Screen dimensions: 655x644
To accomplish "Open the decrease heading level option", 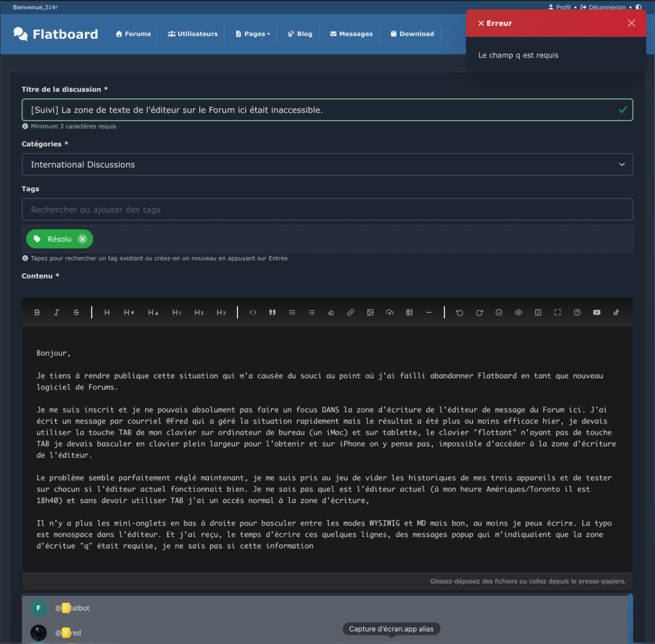I will tap(129, 312).
